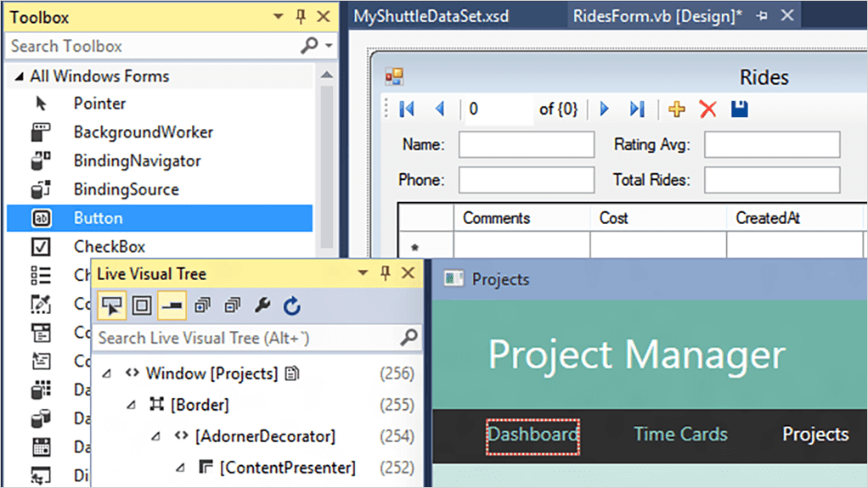Click the Toolbox search magnifier icon

310,47
